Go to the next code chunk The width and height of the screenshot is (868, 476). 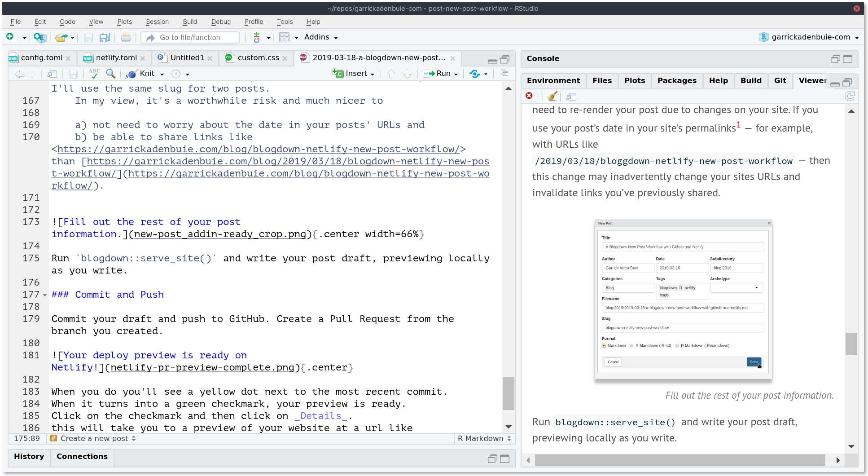[408, 74]
